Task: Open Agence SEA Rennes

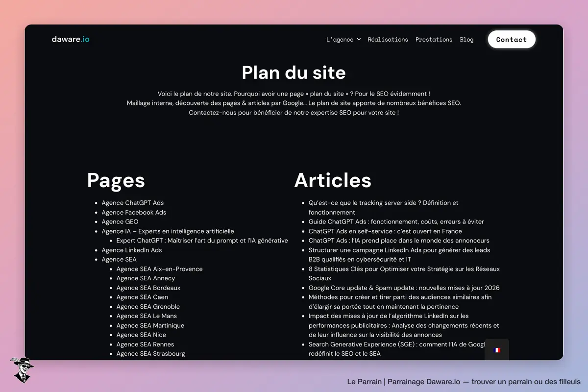Action: tap(145, 344)
